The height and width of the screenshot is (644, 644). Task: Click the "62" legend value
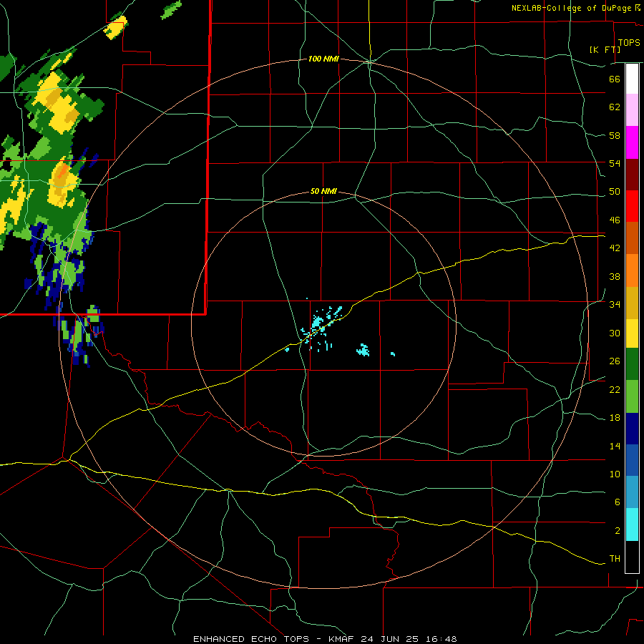coord(615,107)
